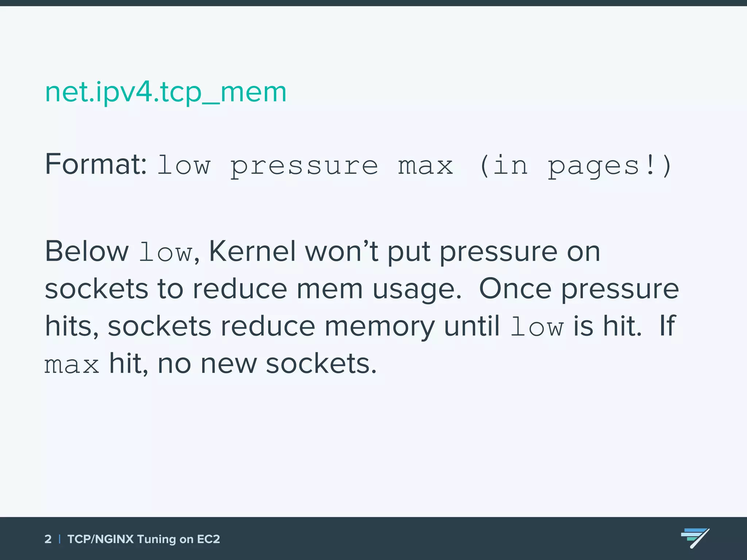Click monospace low after the word Below
The image size is (747, 560).
tap(166, 253)
